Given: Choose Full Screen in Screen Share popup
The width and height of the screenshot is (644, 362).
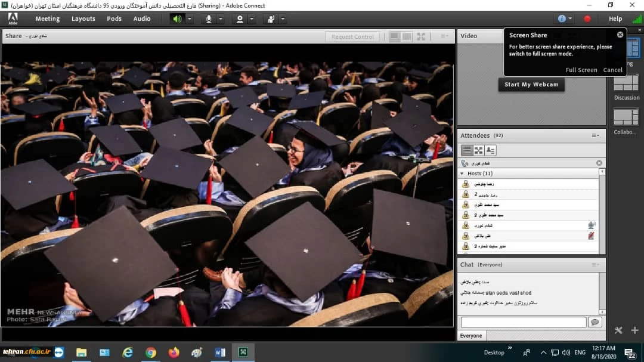Looking at the screenshot, I should 581,70.
